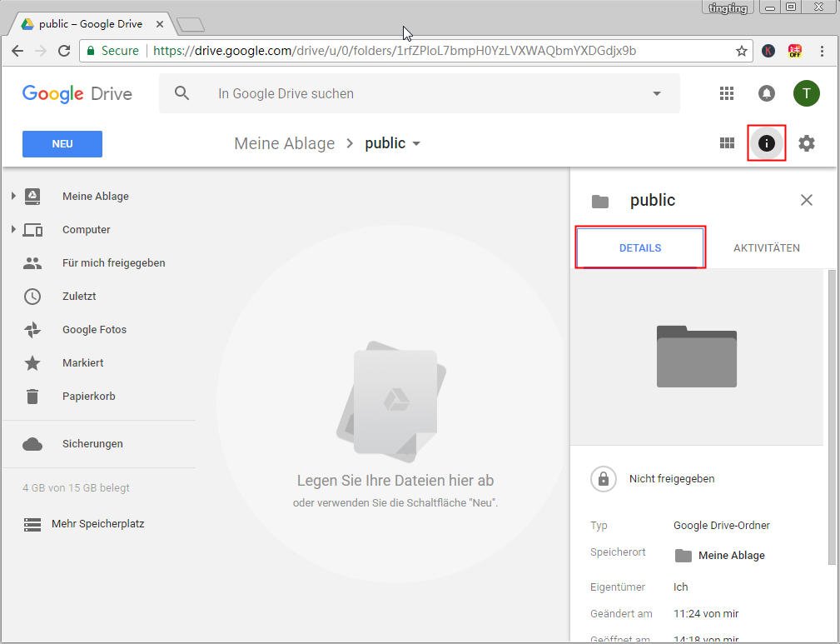
Task: Open Zuletzt recent files
Action: (x=79, y=296)
